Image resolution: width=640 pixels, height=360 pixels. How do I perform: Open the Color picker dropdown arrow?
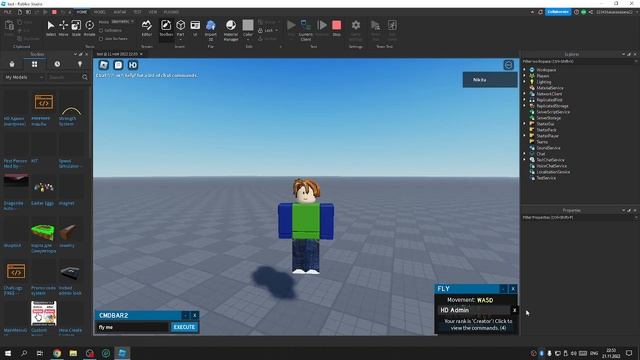click(248, 40)
